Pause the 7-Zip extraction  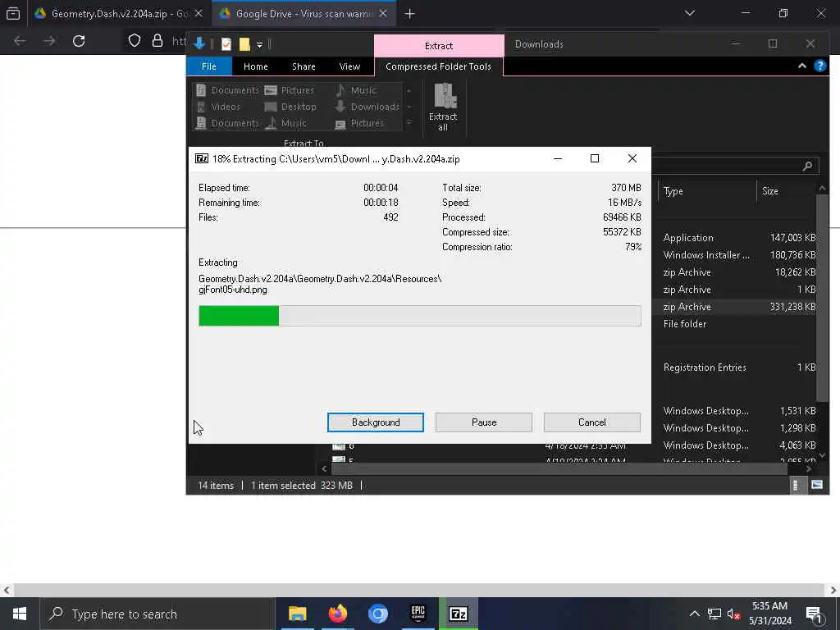(484, 422)
